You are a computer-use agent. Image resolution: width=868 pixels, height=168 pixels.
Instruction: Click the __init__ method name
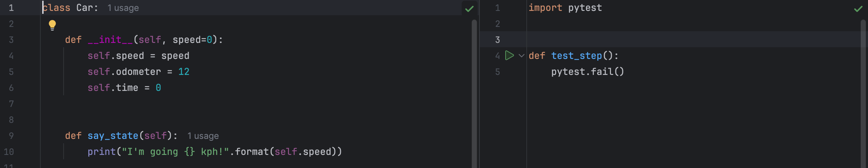pyautogui.click(x=110, y=40)
